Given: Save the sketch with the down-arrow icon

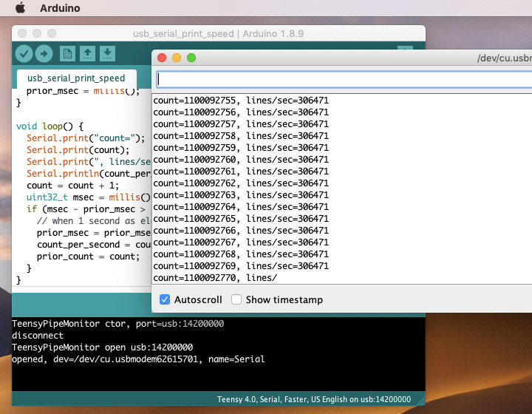Looking at the screenshot, I should pos(108,54).
